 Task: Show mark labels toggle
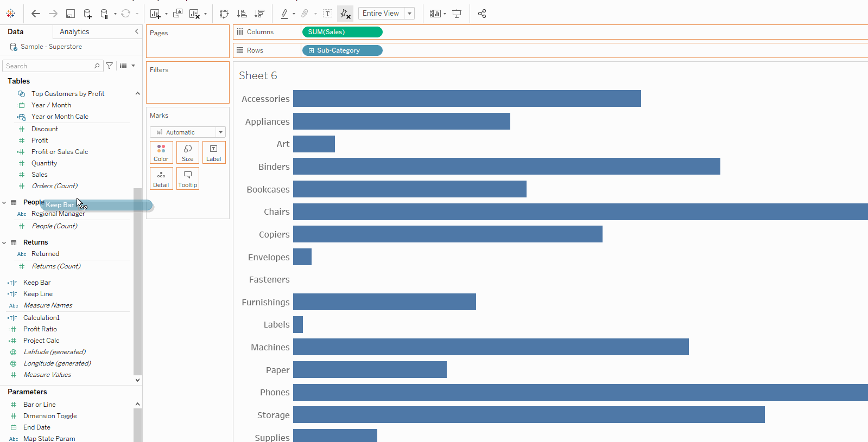coord(328,14)
